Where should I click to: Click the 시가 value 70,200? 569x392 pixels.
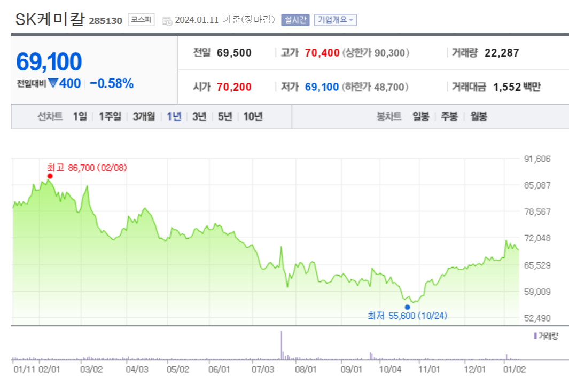point(234,87)
